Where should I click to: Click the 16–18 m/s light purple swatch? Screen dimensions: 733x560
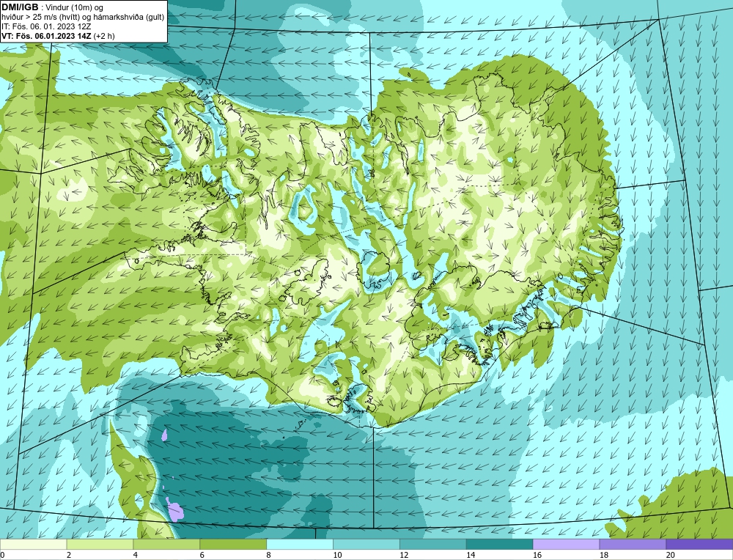click(x=566, y=545)
